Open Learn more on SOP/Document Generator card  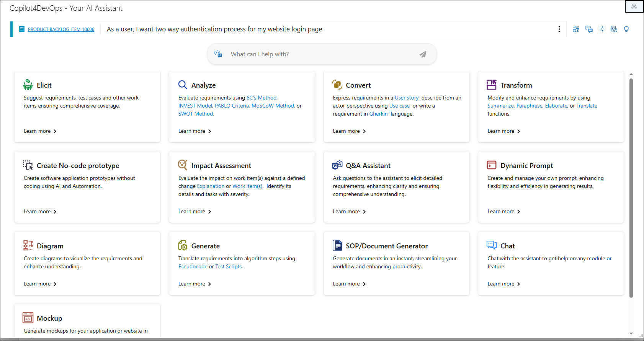click(349, 284)
